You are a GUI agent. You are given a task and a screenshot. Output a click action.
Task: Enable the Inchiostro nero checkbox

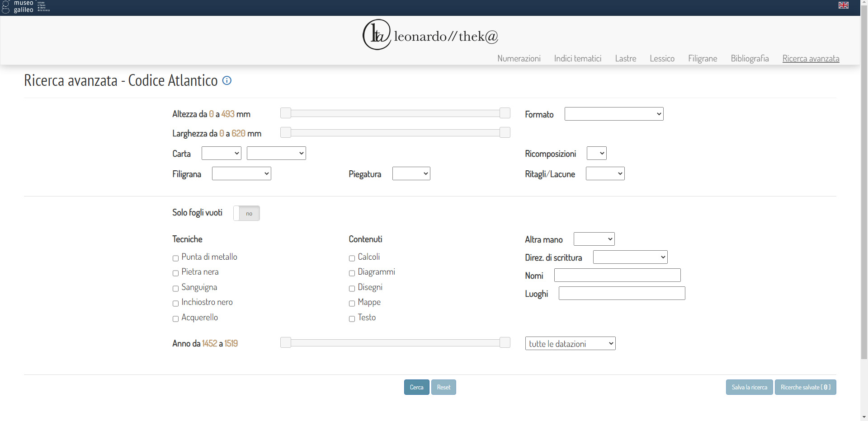coord(175,303)
